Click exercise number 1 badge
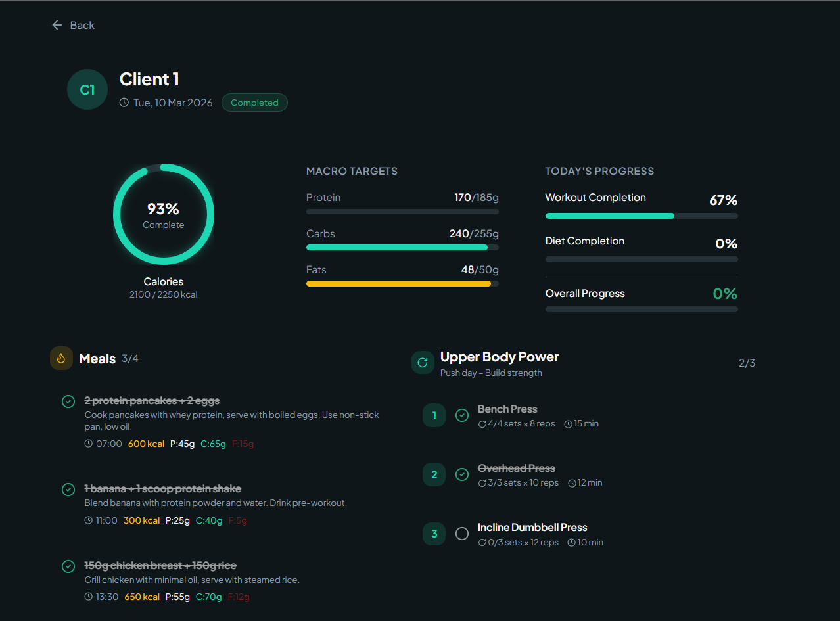This screenshot has width=840, height=621. (x=434, y=415)
